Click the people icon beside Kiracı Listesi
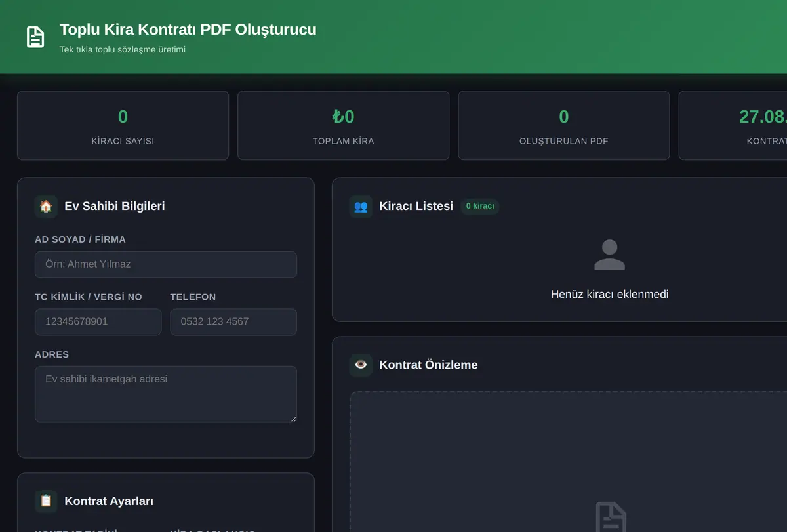 pyautogui.click(x=361, y=206)
